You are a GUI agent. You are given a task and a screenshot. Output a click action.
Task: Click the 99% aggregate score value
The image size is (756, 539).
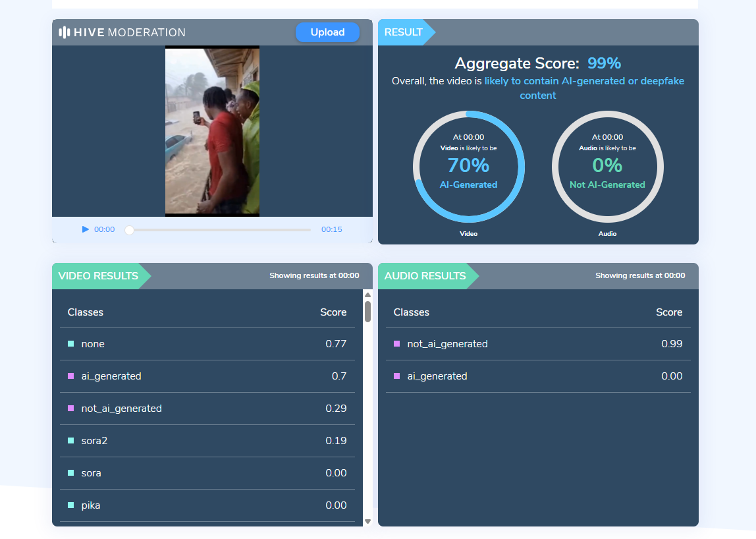click(604, 63)
